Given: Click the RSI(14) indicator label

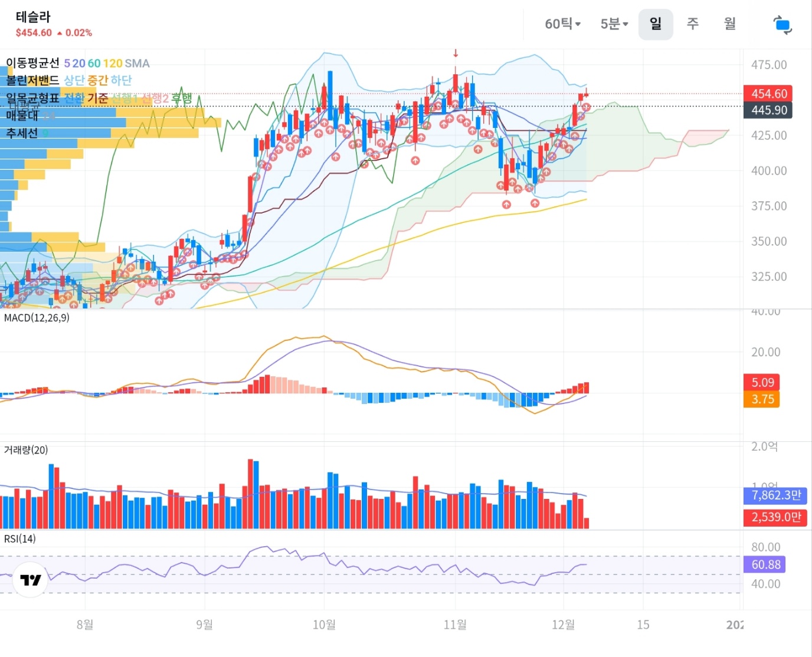Looking at the screenshot, I should click(20, 538).
